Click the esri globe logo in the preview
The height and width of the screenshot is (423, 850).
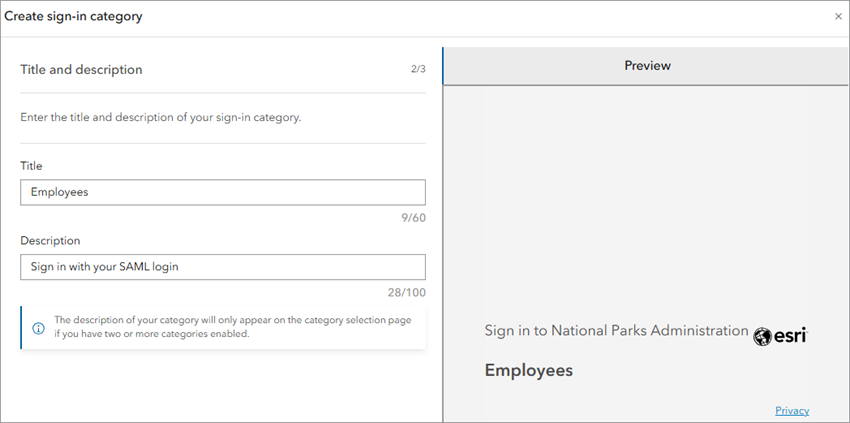click(x=763, y=336)
